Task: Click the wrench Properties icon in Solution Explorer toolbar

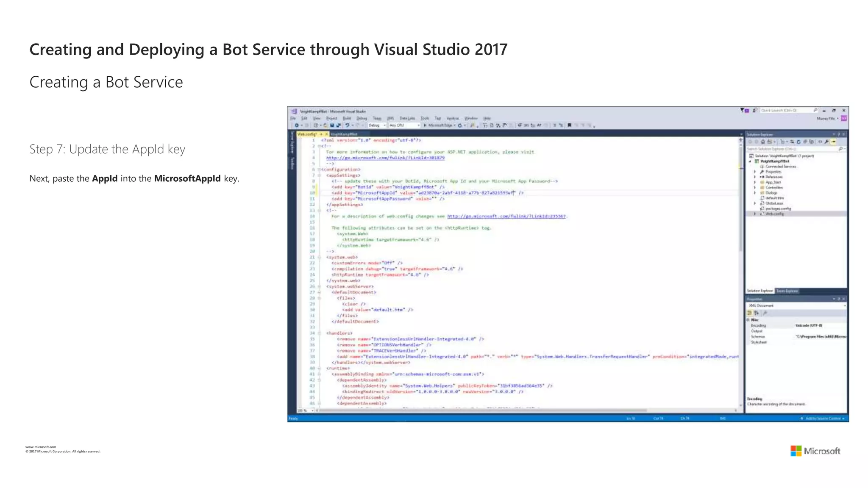Action: coord(826,142)
